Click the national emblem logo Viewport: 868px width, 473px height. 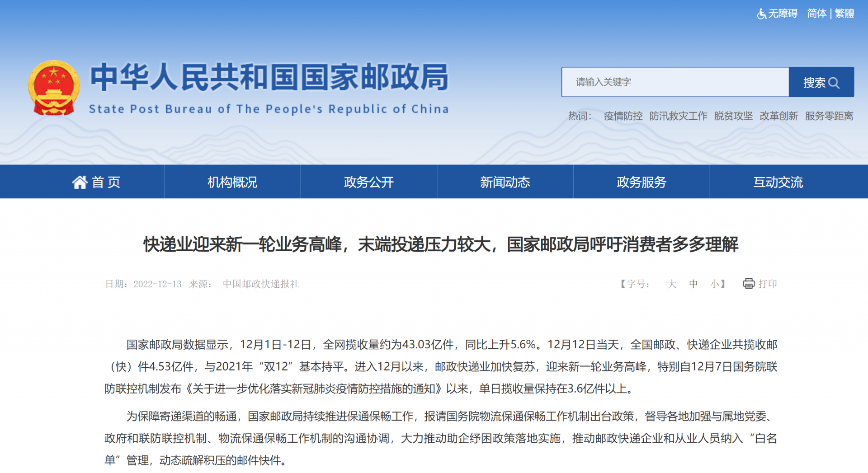[x=54, y=88]
